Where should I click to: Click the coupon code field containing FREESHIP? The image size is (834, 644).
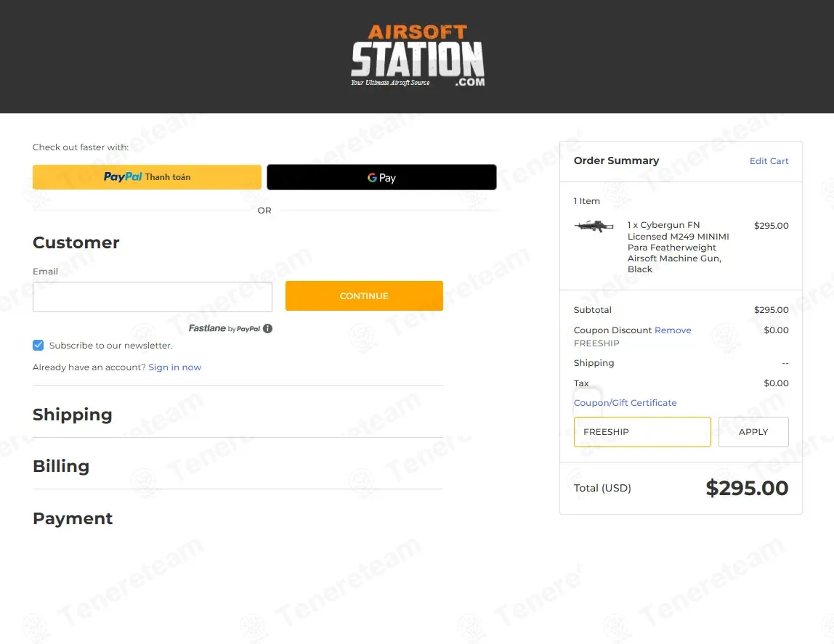point(642,432)
